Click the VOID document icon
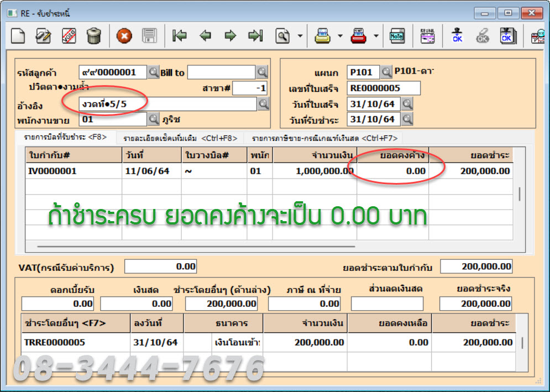The image size is (550, 392). point(69,35)
